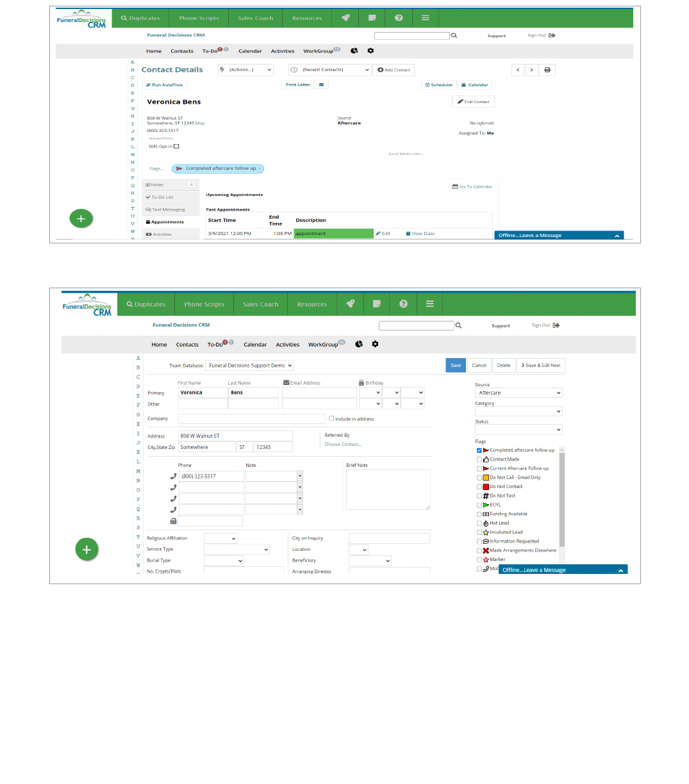Image resolution: width=689 pixels, height=784 pixels.
Task: Enable the Hot Lead flag checkbox
Action: coord(479,523)
